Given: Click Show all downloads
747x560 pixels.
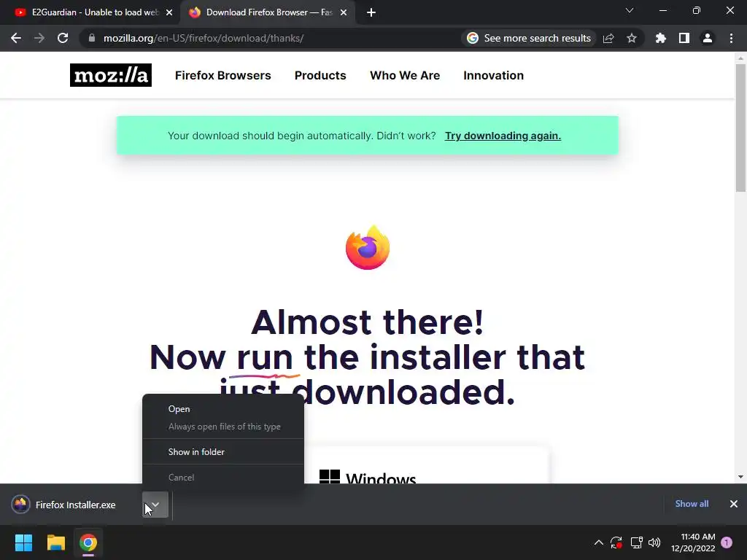Looking at the screenshot, I should [x=692, y=504].
